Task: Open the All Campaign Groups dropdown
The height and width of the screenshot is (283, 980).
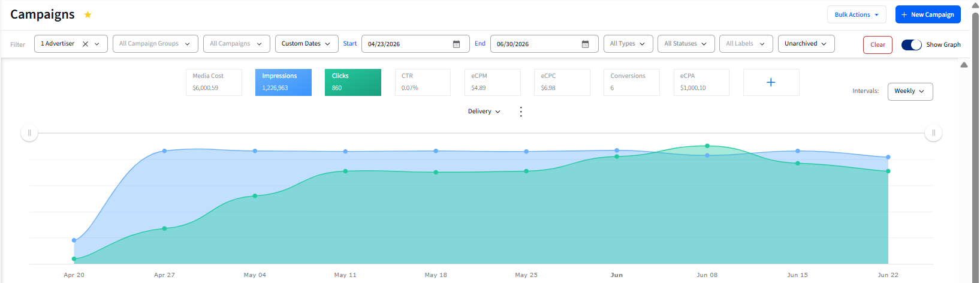Action: click(x=155, y=44)
